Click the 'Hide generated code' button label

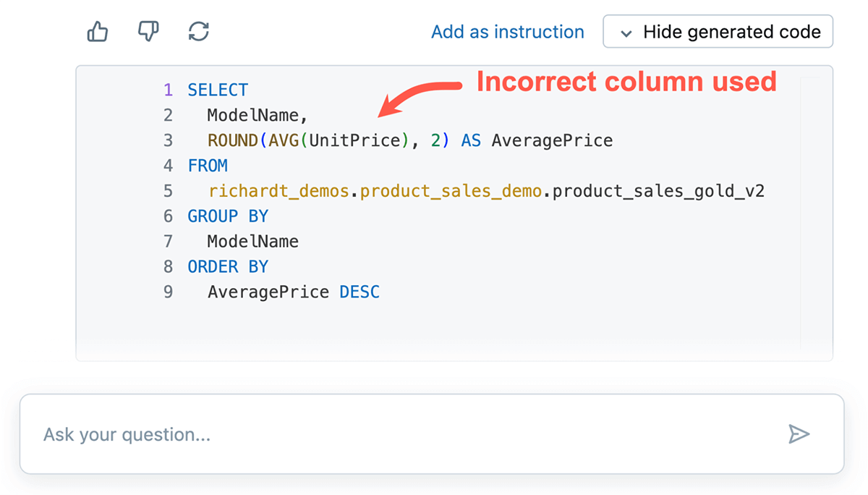(731, 32)
